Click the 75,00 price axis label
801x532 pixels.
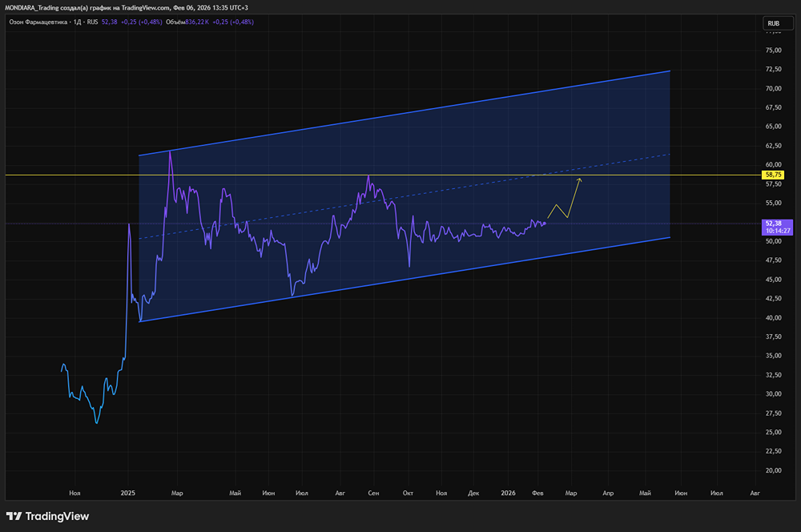pos(774,50)
